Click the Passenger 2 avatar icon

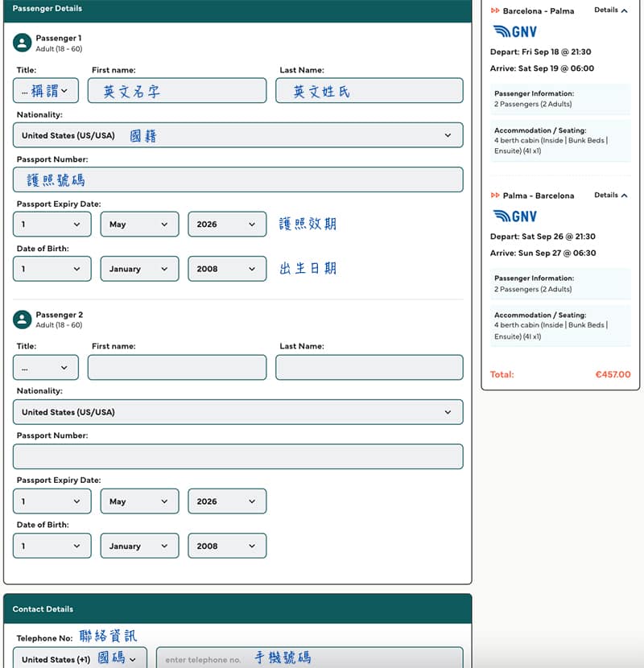[23, 320]
